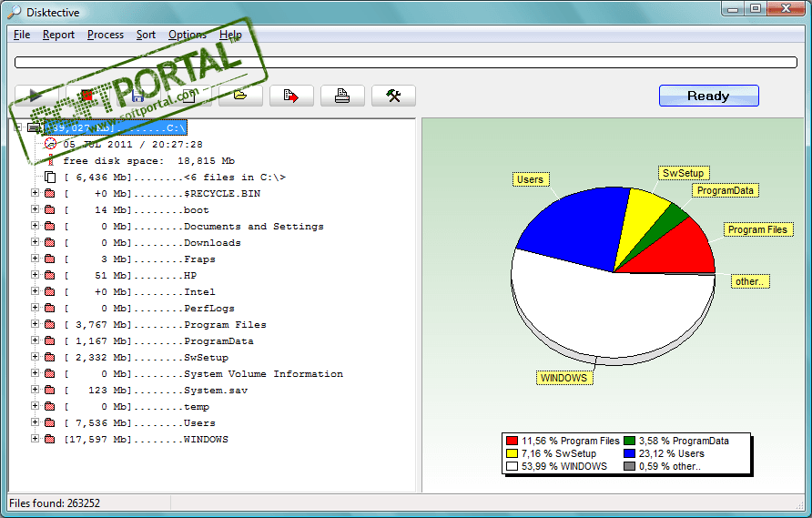Click the files page icon for C:\
The height and width of the screenshot is (518, 812).
[x=50, y=178]
